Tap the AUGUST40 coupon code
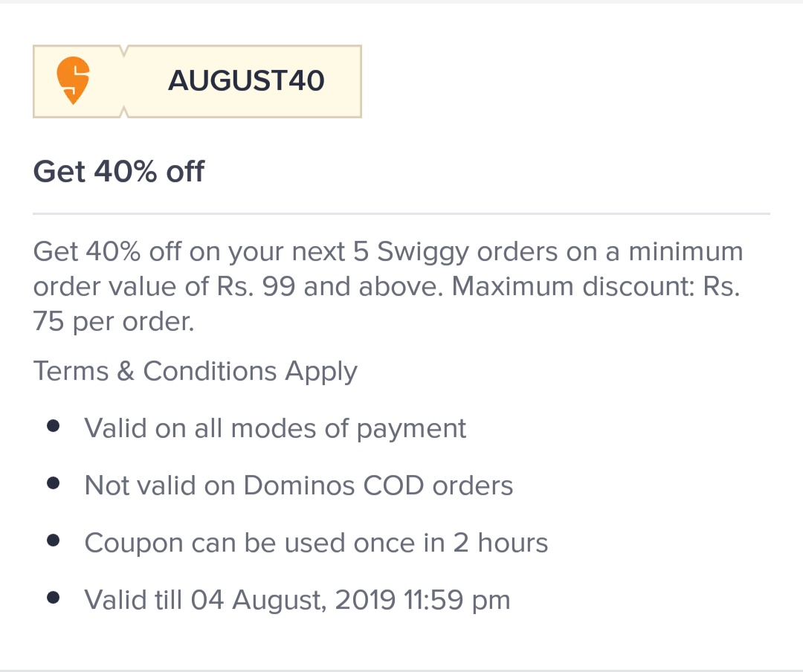This screenshot has height=672, width=803. click(x=246, y=81)
